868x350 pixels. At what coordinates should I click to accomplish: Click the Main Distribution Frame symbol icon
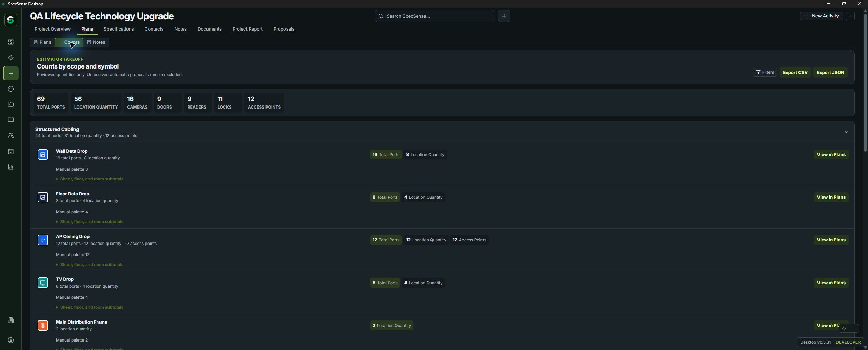click(x=43, y=326)
